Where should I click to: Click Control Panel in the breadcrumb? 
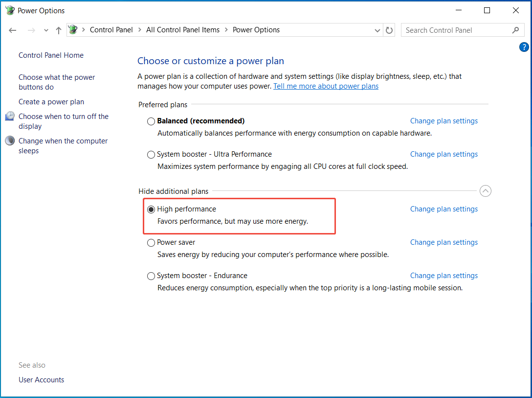tap(111, 30)
